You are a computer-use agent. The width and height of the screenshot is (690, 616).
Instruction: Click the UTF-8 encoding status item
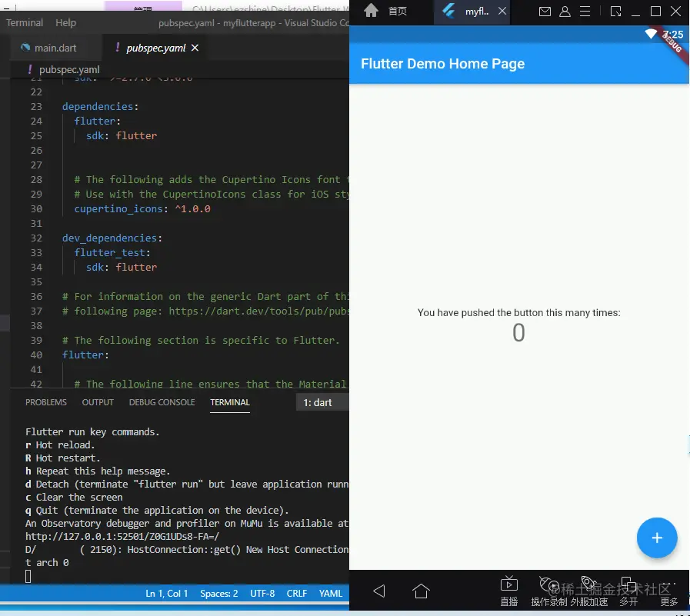pos(262,594)
